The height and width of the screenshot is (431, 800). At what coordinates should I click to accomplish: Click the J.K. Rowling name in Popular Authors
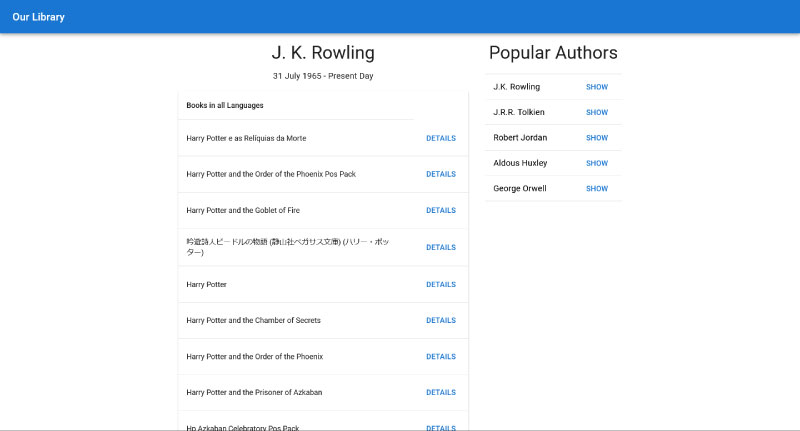(x=516, y=87)
